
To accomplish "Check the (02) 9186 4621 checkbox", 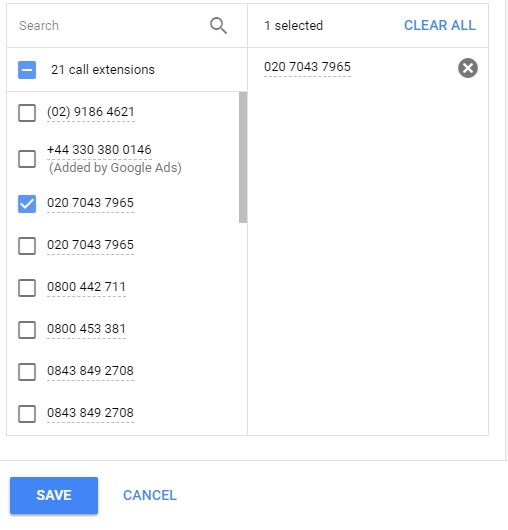I will click(x=27, y=113).
